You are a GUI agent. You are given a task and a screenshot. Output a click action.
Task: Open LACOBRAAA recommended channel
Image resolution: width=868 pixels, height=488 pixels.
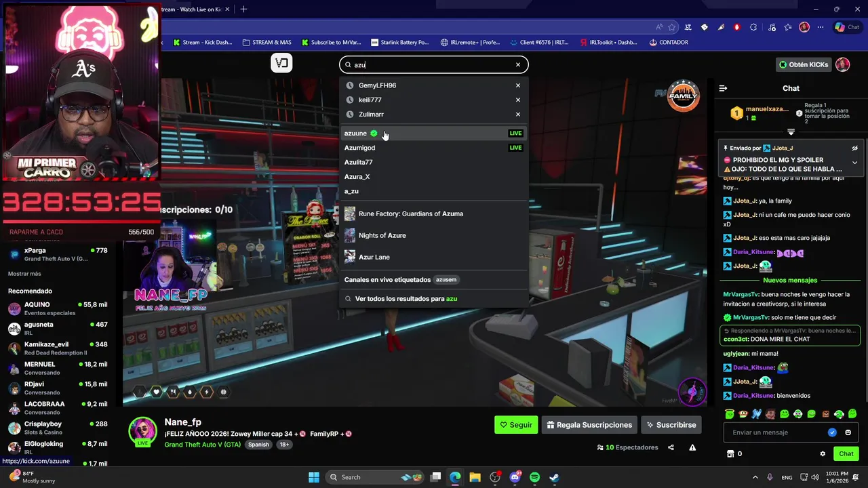coord(58,407)
